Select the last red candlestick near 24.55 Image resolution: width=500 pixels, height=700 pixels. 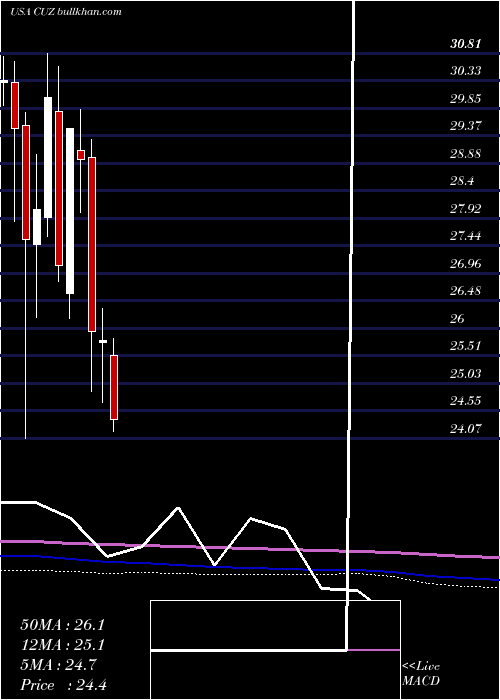(114, 388)
